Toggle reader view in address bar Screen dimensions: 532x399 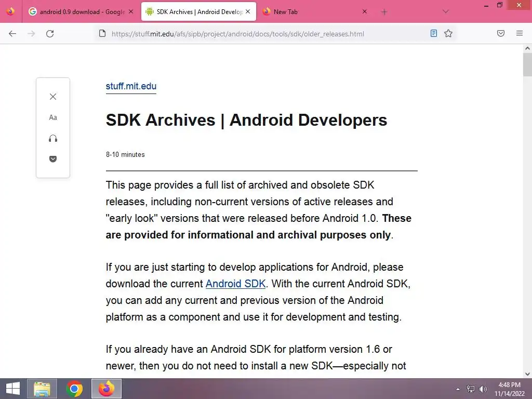434,33
